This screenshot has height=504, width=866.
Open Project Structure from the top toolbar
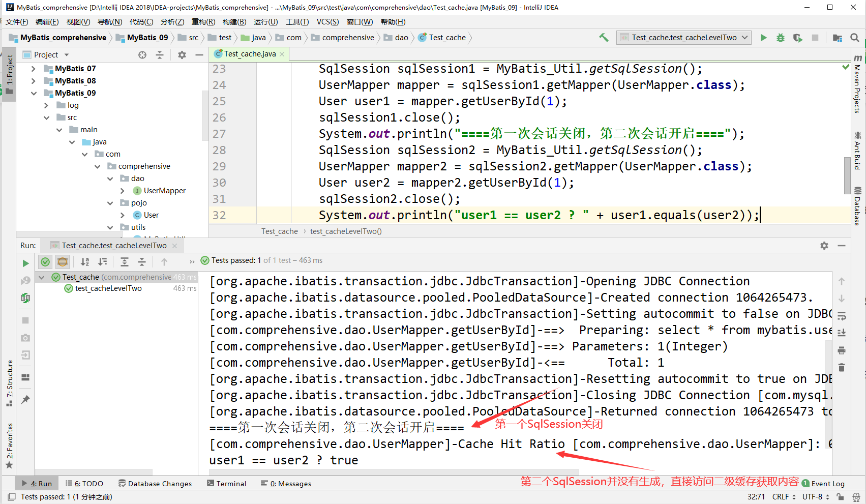pos(838,38)
